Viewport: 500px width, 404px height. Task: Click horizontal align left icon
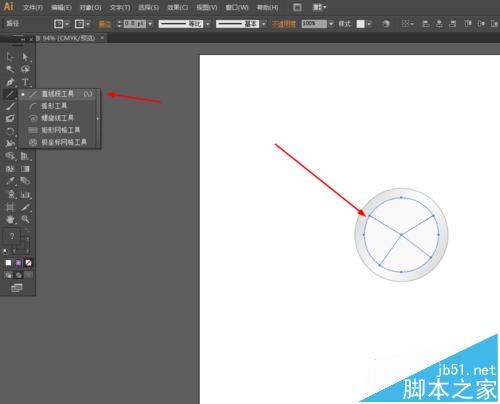426,24
